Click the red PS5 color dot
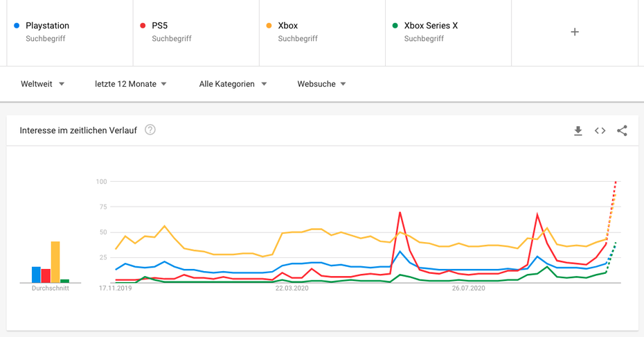 [x=143, y=26]
